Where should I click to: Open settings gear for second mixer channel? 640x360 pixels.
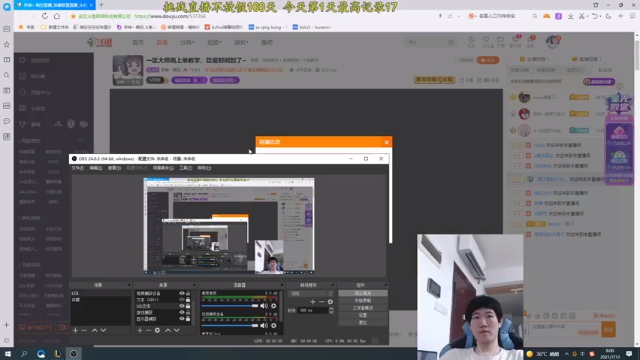click(x=273, y=325)
